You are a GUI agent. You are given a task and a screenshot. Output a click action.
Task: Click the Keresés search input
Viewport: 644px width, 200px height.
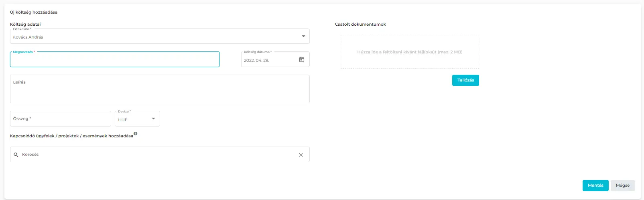(x=156, y=155)
